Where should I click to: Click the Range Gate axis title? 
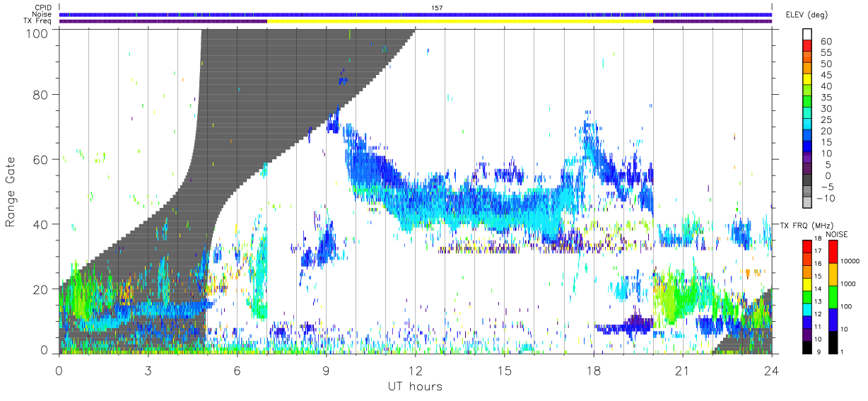(11, 191)
